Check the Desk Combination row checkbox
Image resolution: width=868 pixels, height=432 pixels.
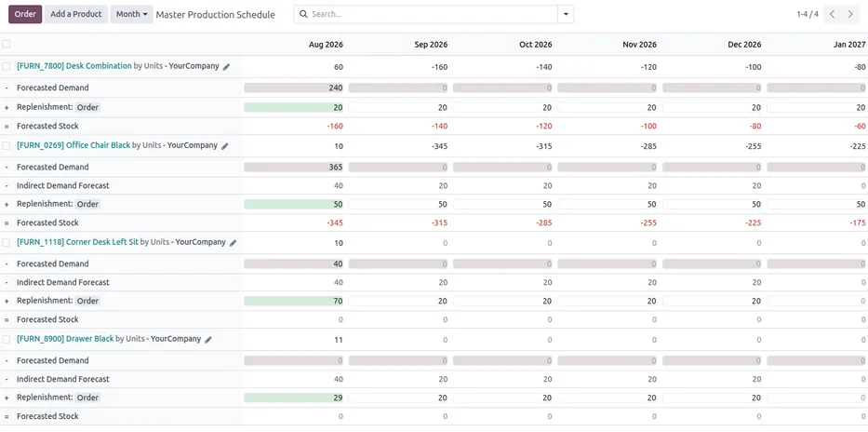[x=7, y=66]
